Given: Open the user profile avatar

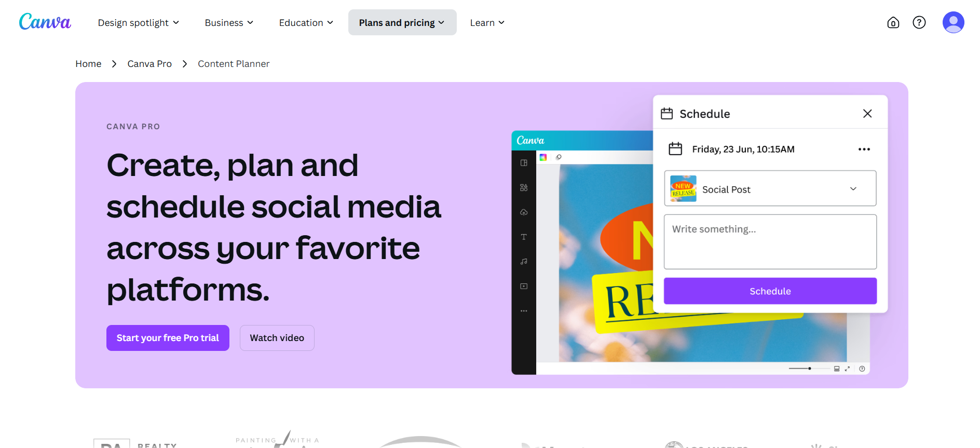Looking at the screenshot, I should coord(954,22).
